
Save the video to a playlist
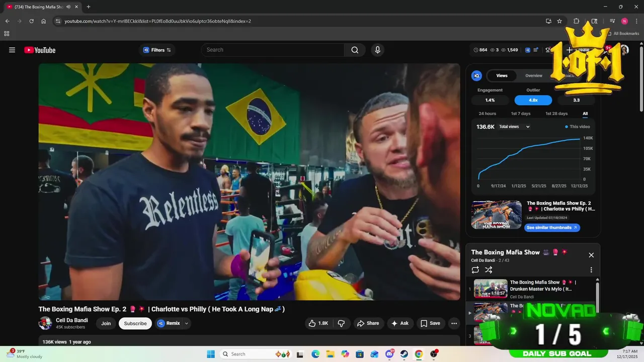coord(430,323)
